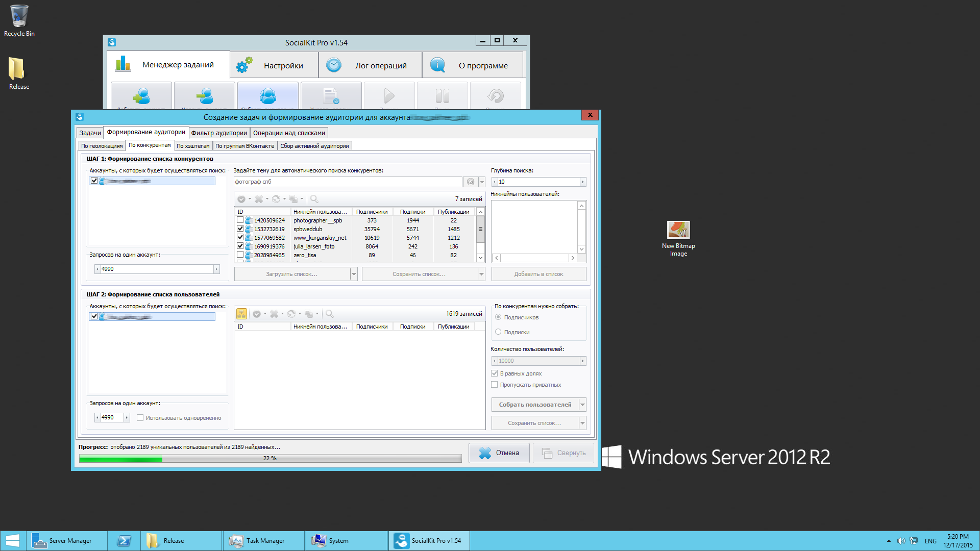
Task: Switch to 'По группам ВКонтакте' sub-tab
Action: (x=244, y=146)
